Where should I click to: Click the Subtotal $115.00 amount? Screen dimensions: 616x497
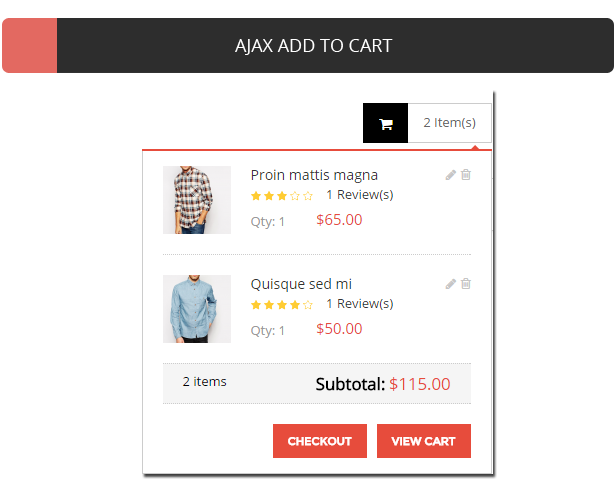419,384
